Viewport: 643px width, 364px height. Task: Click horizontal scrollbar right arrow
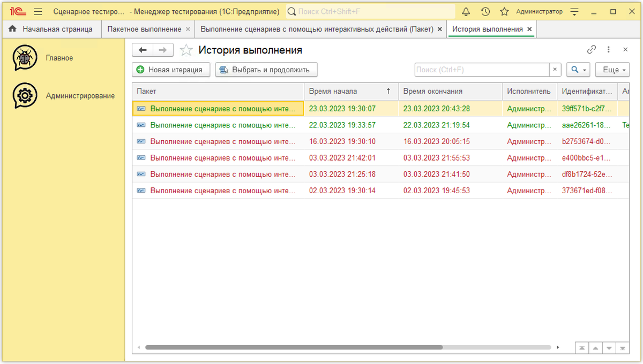tap(558, 347)
